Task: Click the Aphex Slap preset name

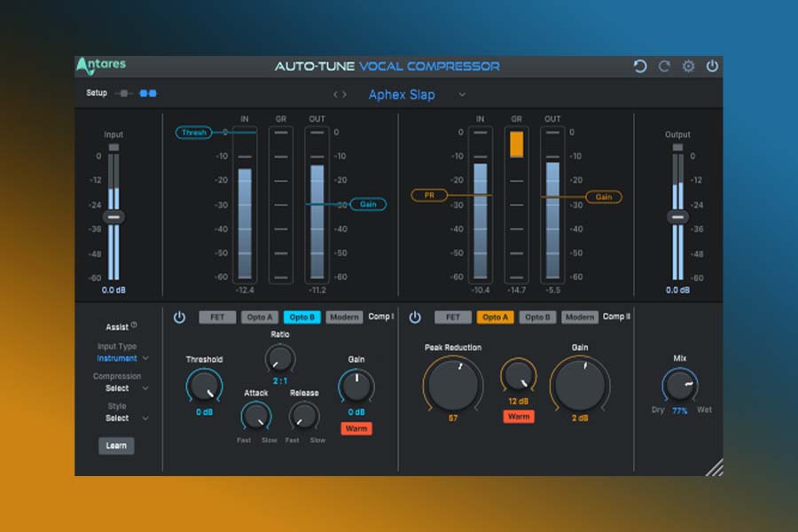Action: 402,95
